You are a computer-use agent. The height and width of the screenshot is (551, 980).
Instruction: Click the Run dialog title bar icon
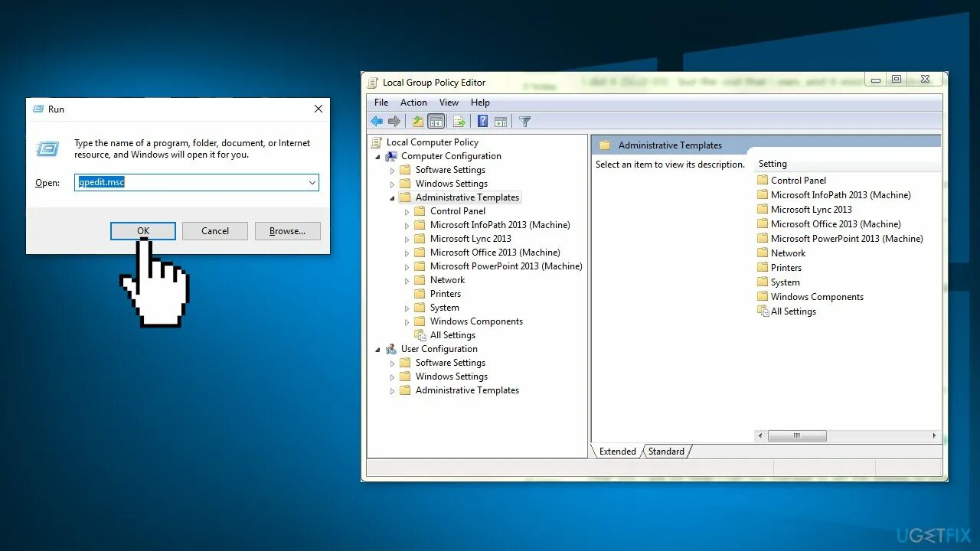click(x=38, y=109)
